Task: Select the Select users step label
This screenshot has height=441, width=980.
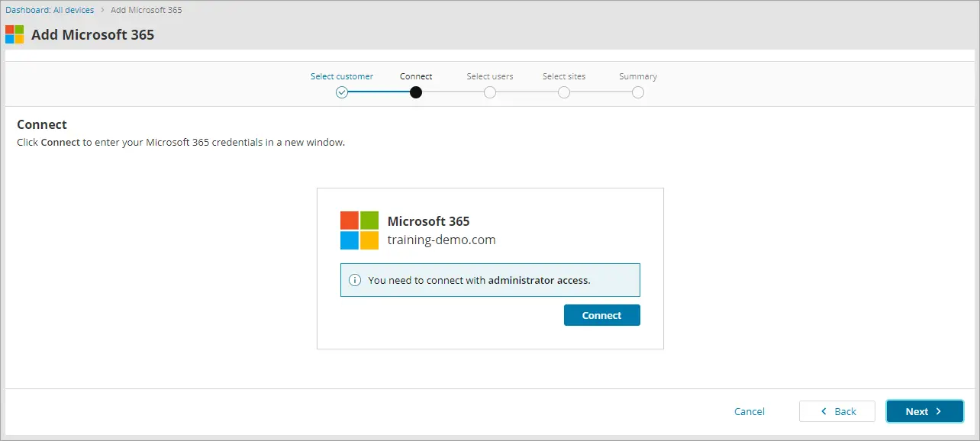Action: (x=490, y=76)
